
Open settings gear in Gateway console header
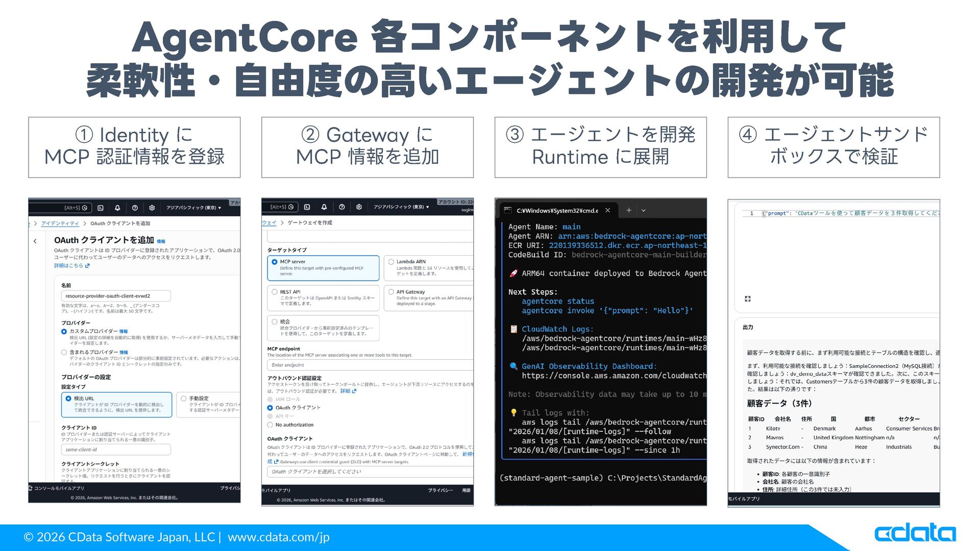click(359, 207)
